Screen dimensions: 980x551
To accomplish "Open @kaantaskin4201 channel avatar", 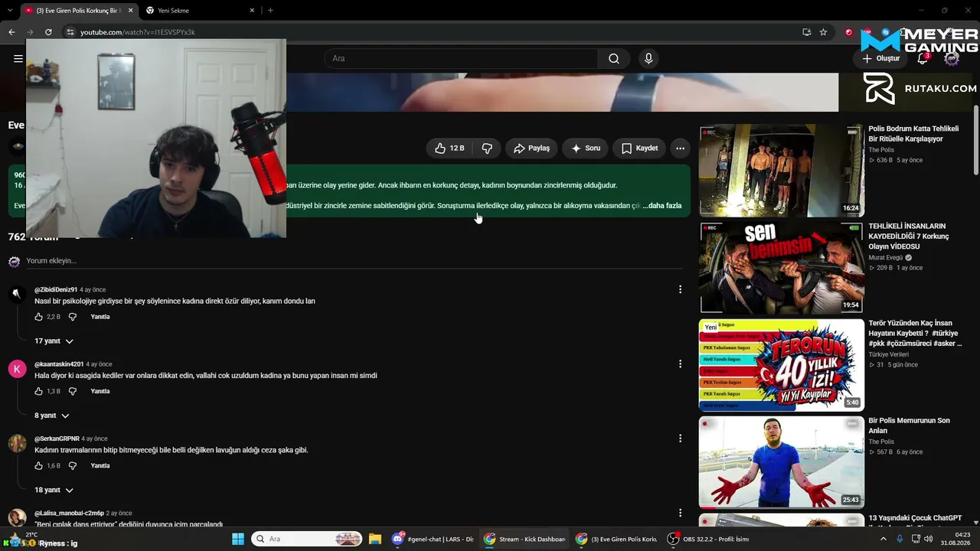I will pyautogui.click(x=17, y=369).
